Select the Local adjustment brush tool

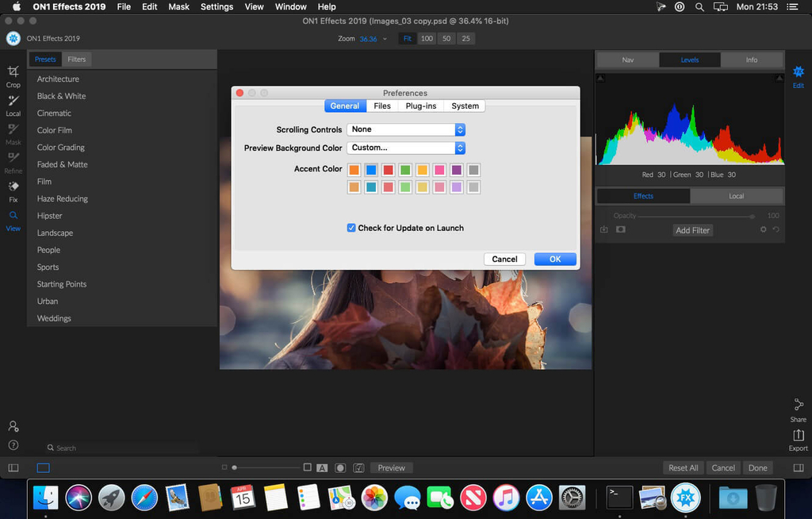pos(13,104)
